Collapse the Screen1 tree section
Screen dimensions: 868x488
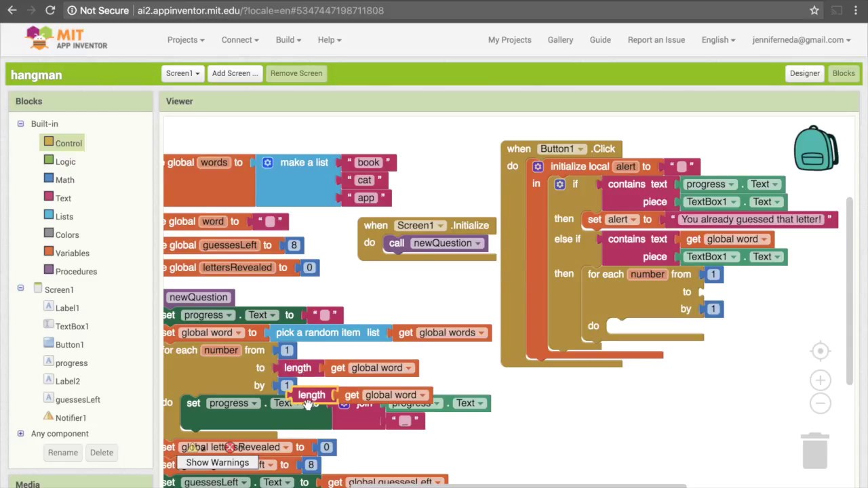tap(20, 288)
